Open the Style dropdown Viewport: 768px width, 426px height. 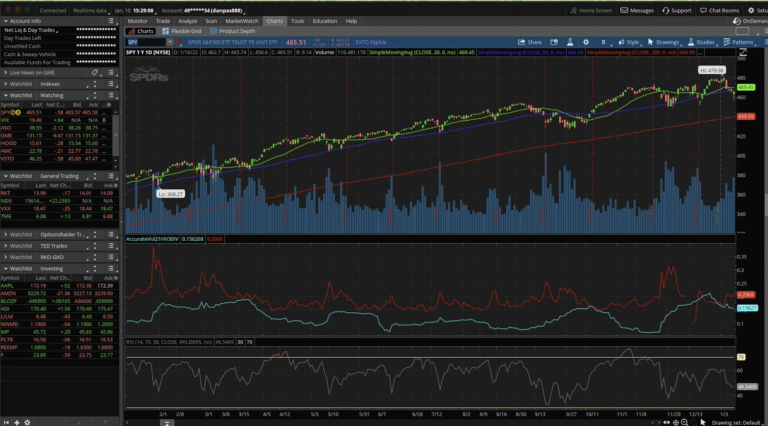pyautogui.click(x=630, y=42)
